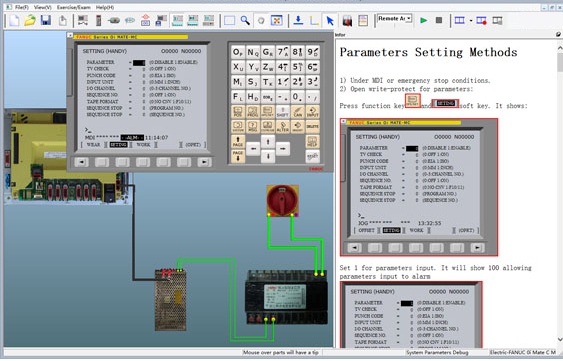Click the right-arrow soft key below CNC screen
Viewport: 563px width, 361px height.
(x=204, y=162)
